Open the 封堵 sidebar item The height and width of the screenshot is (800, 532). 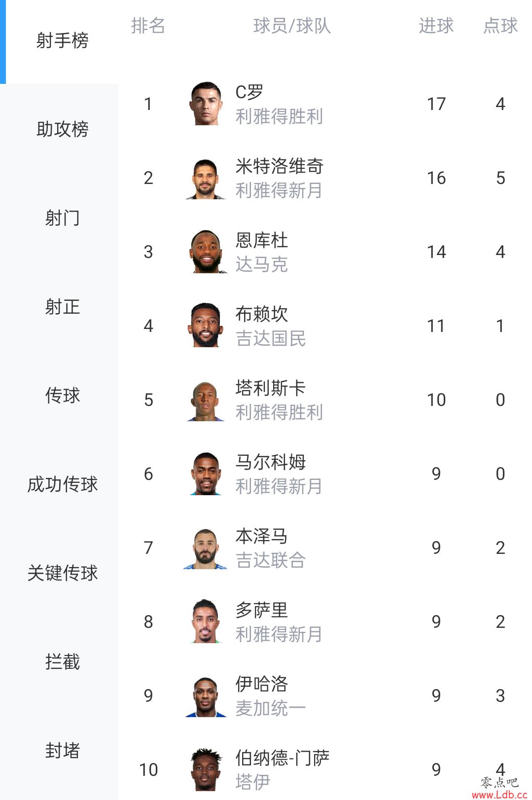[x=62, y=750]
